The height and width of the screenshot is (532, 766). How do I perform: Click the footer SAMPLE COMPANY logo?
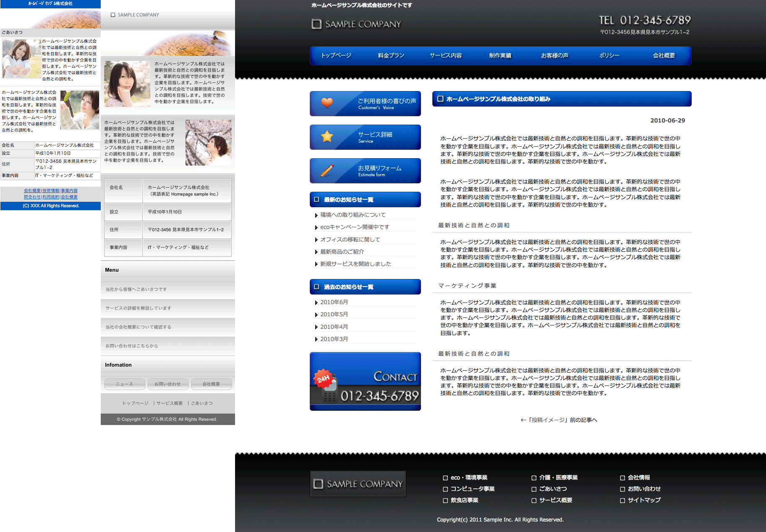click(x=358, y=484)
